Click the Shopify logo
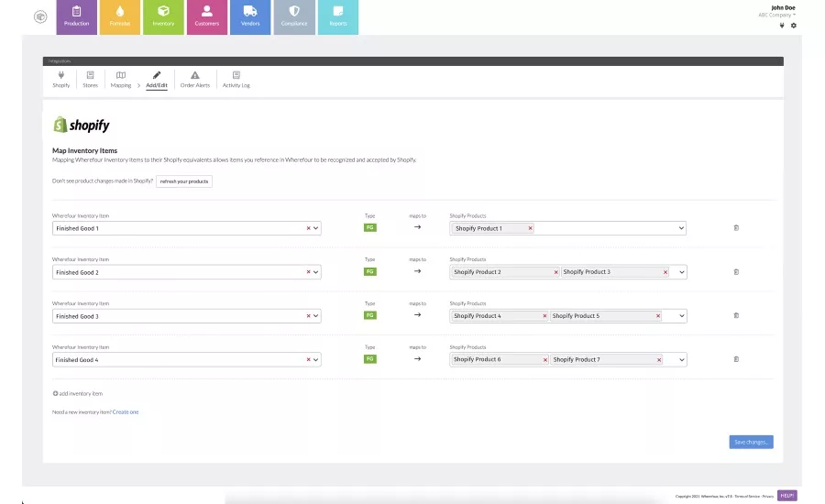 click(x=82, y=125)
